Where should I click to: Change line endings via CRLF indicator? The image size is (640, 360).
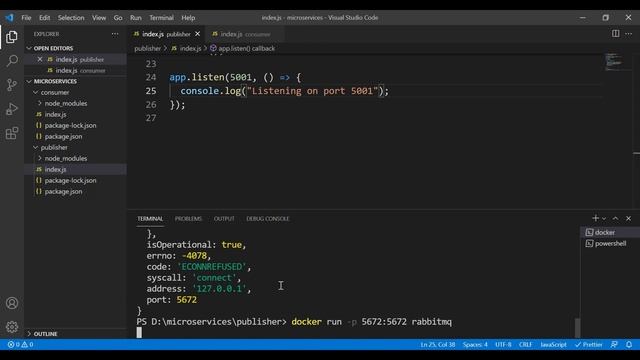pyautogui.click(x=525, y=344)
